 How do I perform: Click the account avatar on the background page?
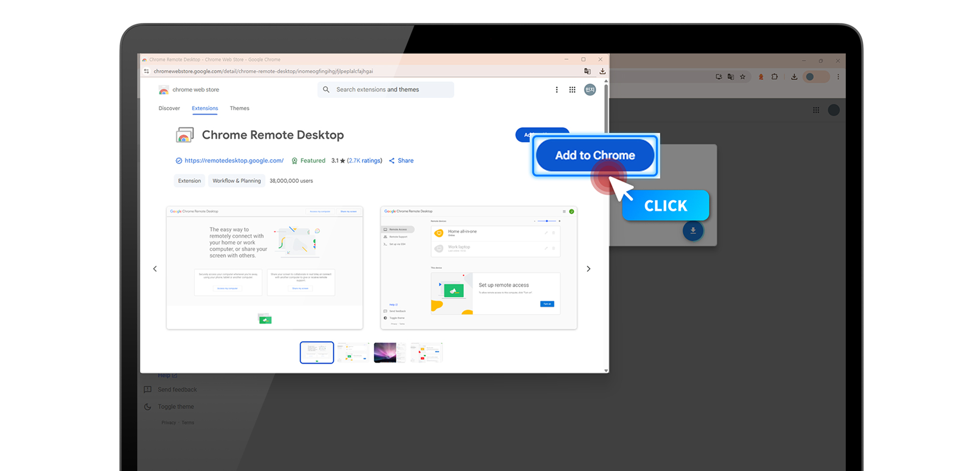834,110
